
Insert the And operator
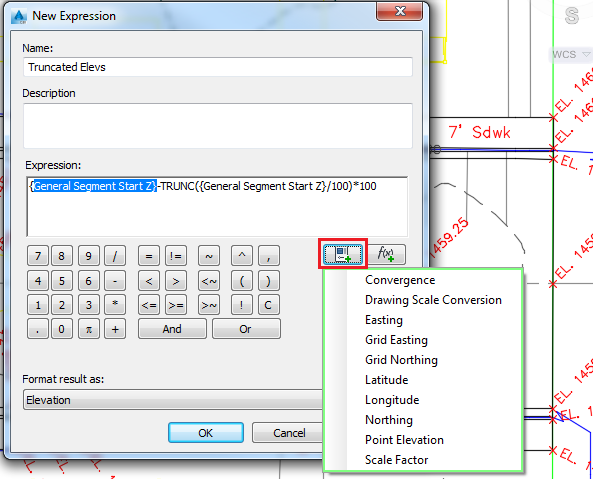172,329
